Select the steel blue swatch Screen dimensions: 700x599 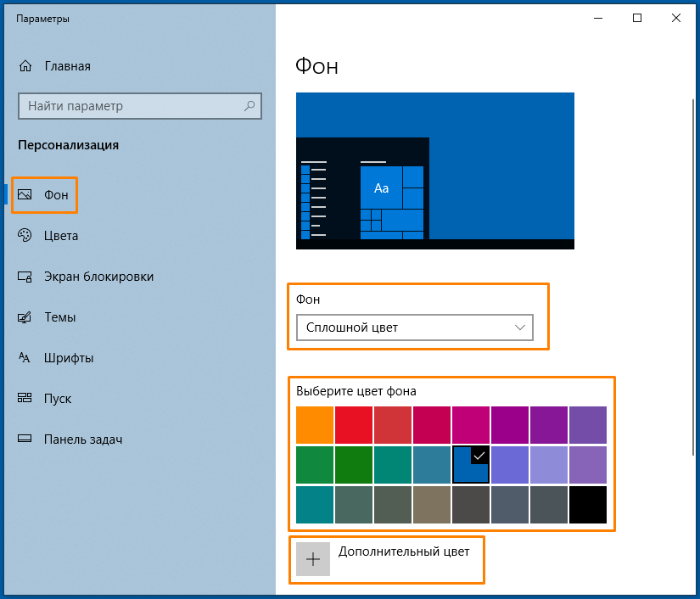432,465
